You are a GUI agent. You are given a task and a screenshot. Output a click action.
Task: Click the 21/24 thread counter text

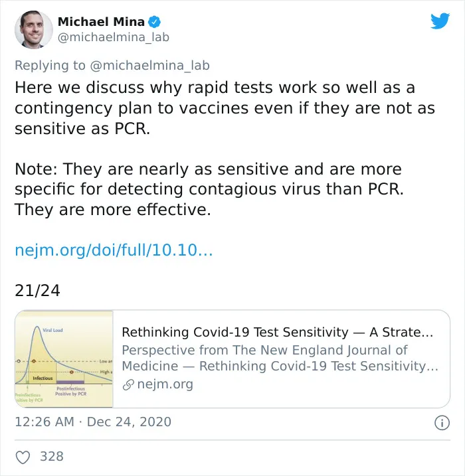[37, 291]
